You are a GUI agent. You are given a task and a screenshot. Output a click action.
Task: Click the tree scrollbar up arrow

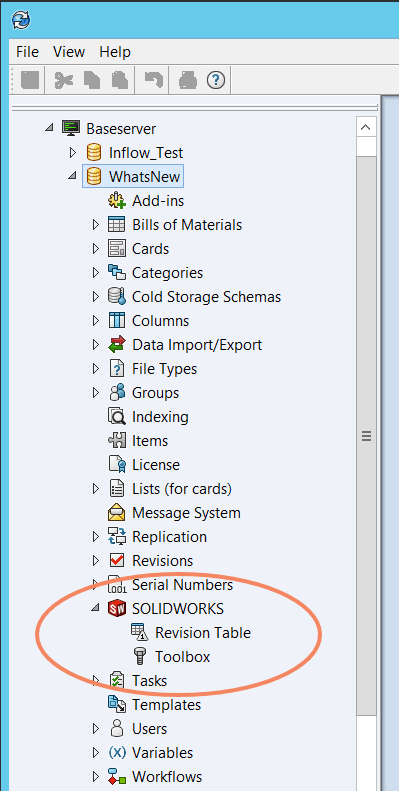click(x=366, y=127)
